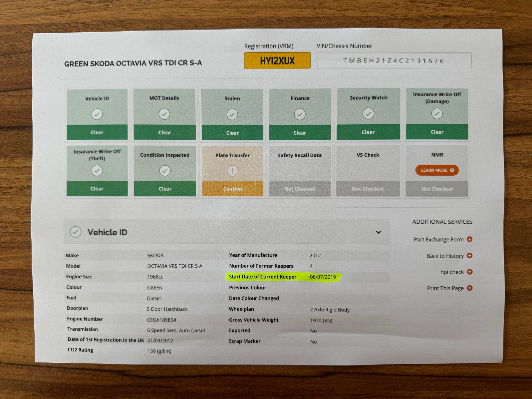Viewport: 532px width, 399px height.
Task: Click the plus icon beside Part Exchange Form
Action: 469,239
